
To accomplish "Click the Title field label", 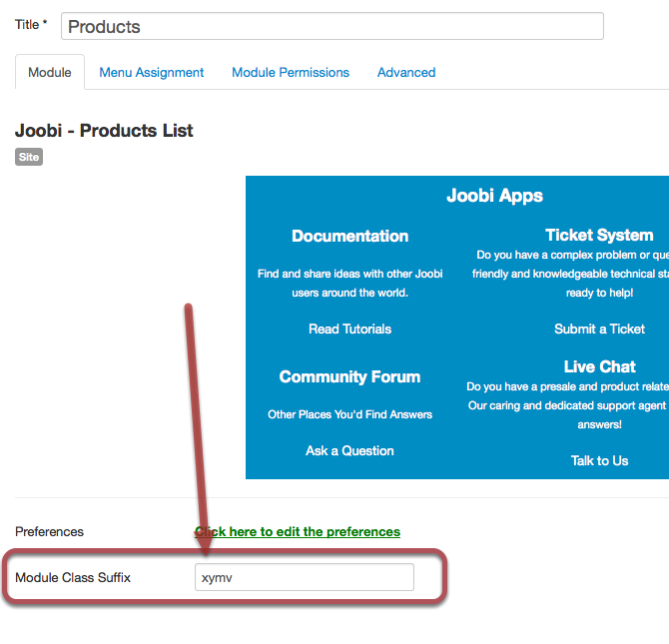I will (x=31, y=24).
